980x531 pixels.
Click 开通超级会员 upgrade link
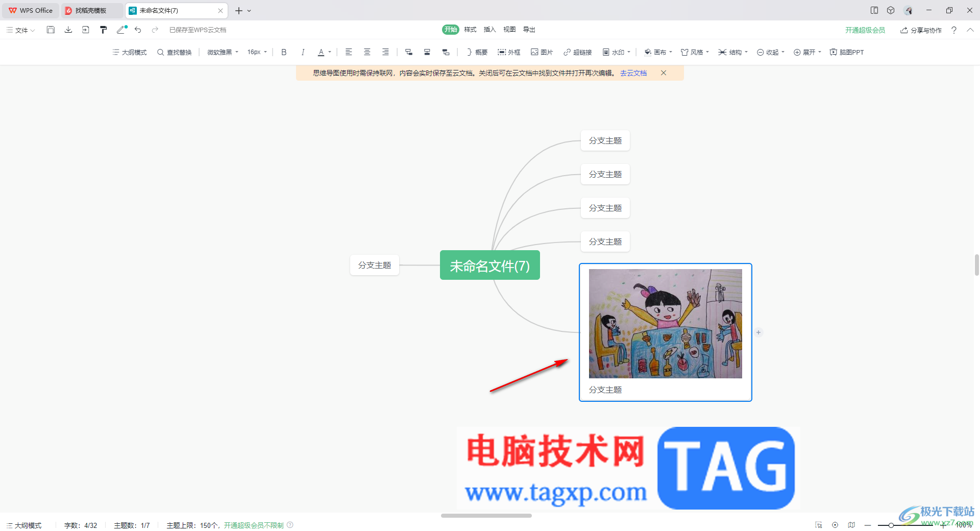coord(865,30)
